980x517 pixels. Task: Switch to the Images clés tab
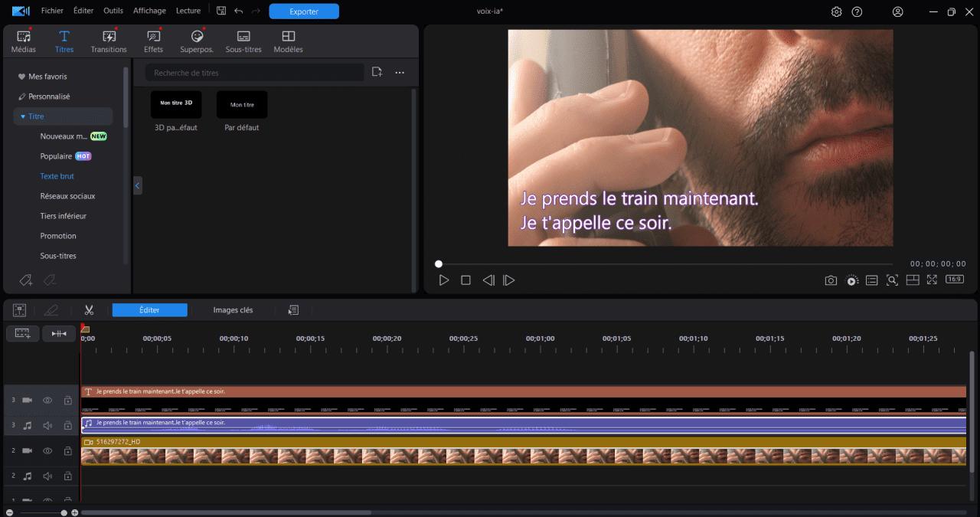click(233, 309)
